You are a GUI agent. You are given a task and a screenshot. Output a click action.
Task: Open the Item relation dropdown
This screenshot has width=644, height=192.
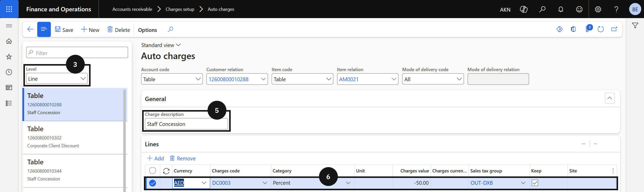click(x=394, y=79)
